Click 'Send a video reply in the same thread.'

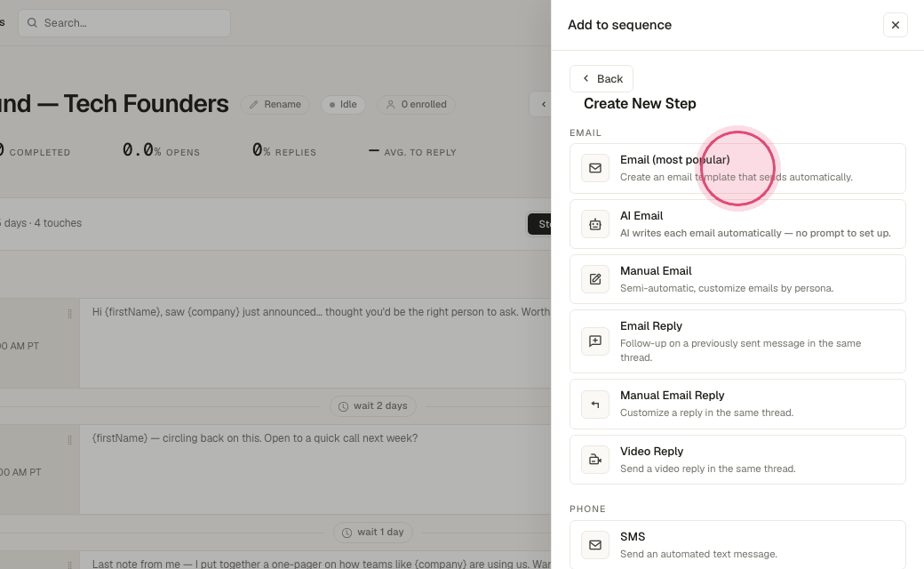708,469
